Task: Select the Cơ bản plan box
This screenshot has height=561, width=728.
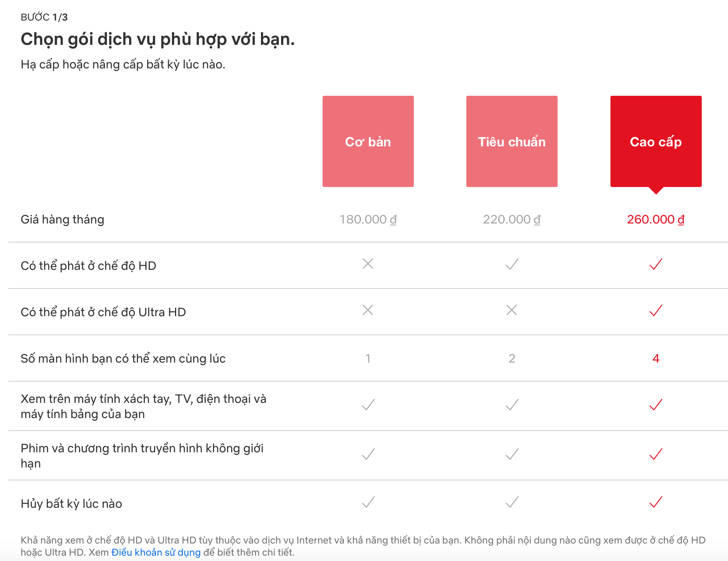Action: click(367, 141)
